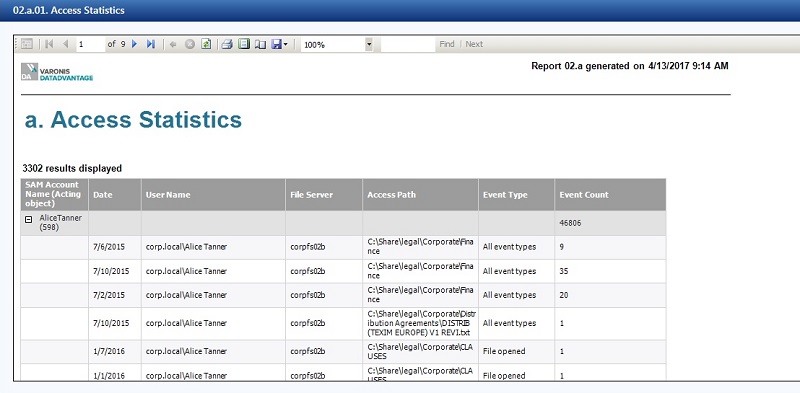The image size is (800, 393).
Task: Select the 46806 event count total
Action: pos(570,223)
